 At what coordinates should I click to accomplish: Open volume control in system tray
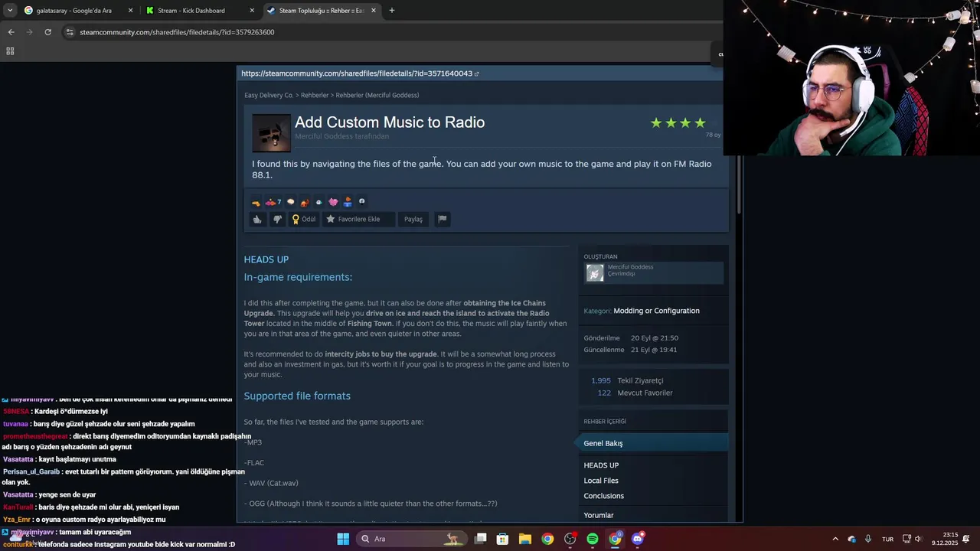919,539
